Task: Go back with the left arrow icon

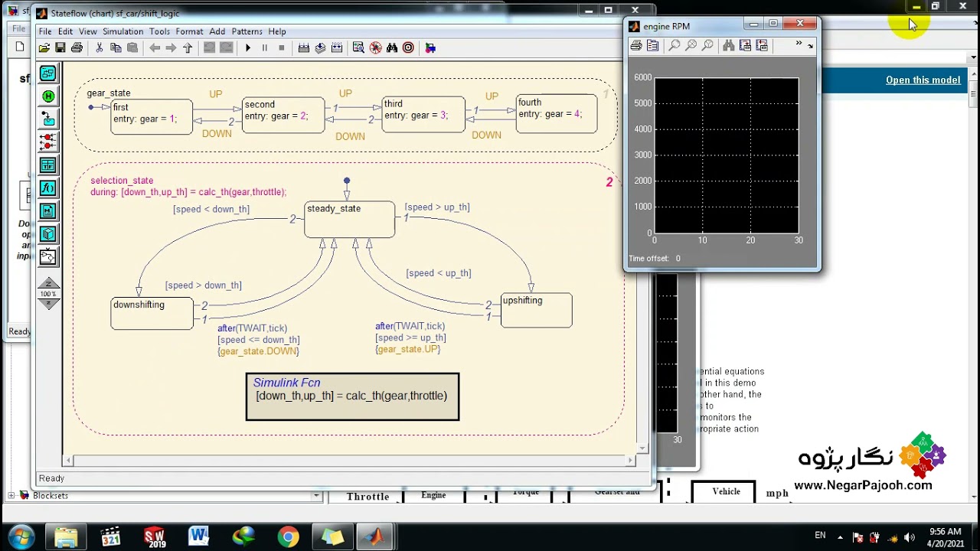Action: (x=155, y=47)
